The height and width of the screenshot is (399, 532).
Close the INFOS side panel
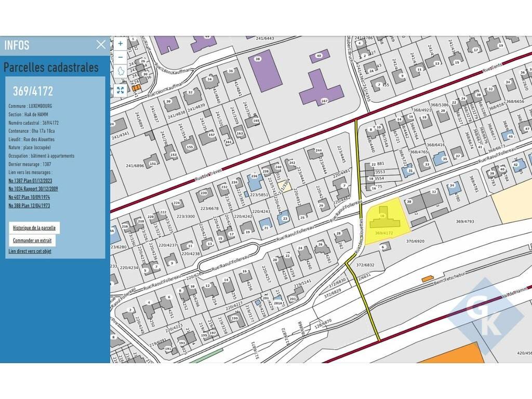coord(101,45)
